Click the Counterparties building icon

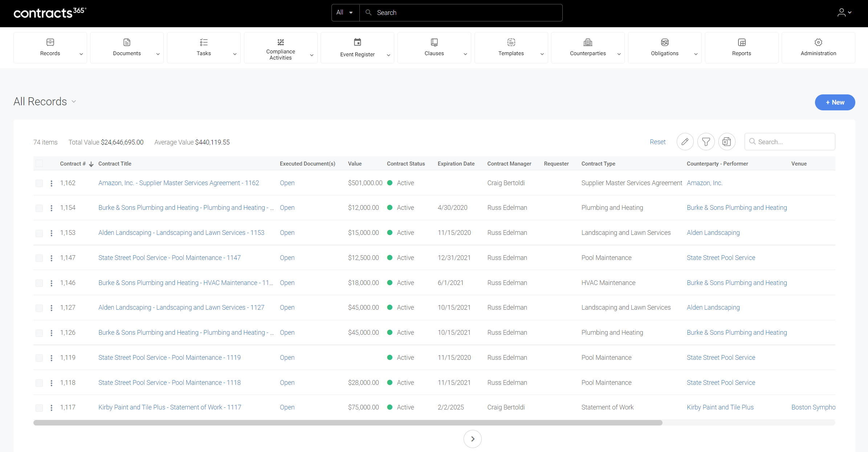[x=587, y=42]
